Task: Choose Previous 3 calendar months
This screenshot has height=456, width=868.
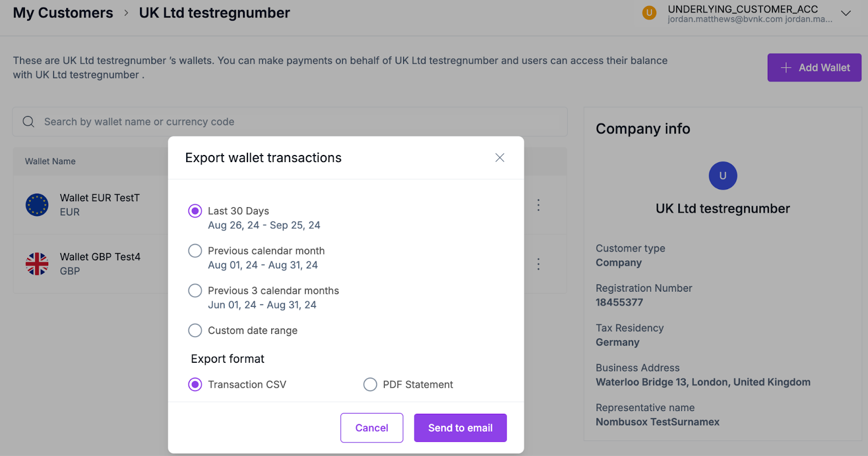Action: pos(195,291)
